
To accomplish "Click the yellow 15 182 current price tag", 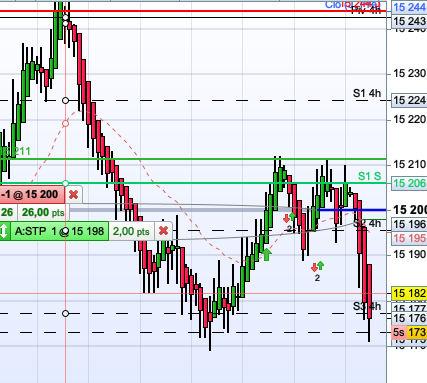I will coord(409,293).
